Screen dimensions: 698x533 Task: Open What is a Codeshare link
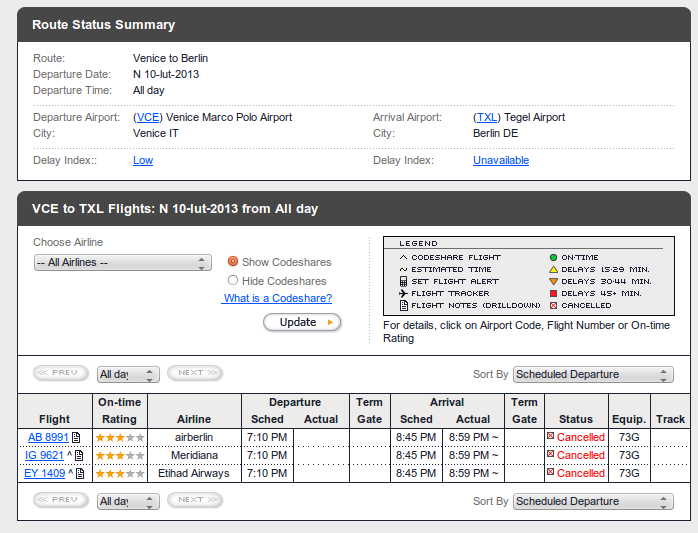click(278, 298)
